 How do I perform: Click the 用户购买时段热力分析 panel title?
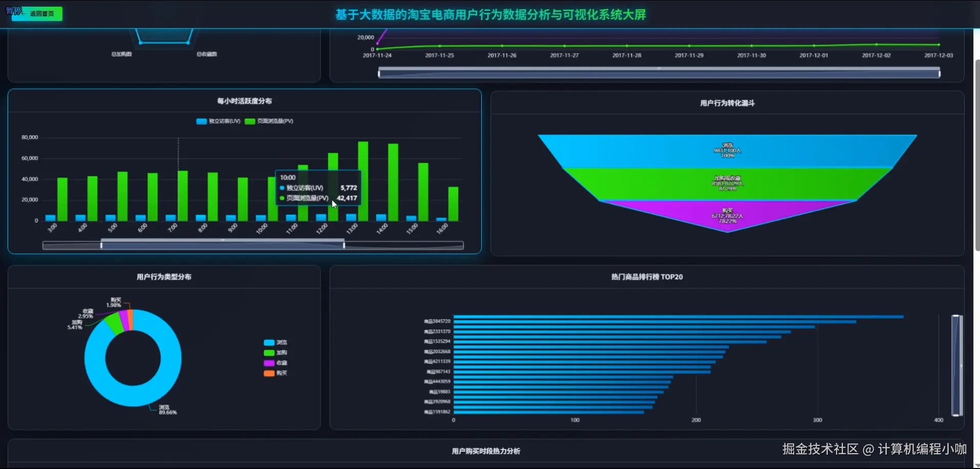[486, 451]
